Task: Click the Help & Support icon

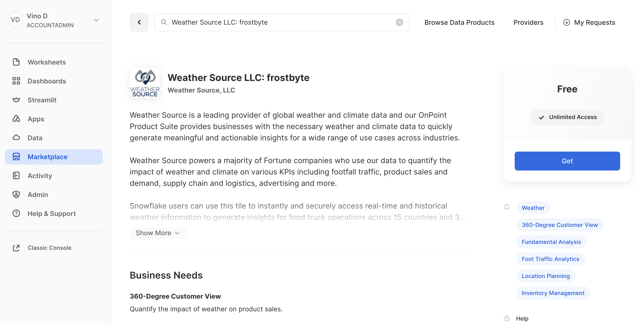Action: point(16,213)
